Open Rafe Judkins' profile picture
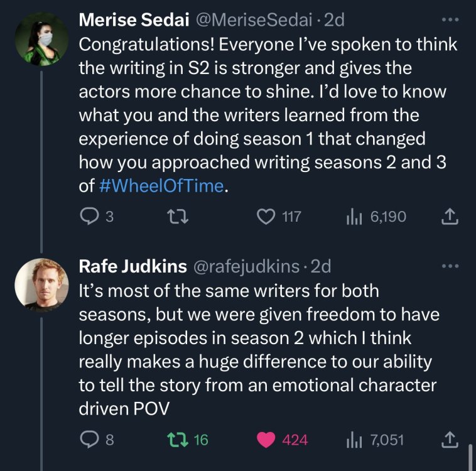476x471 pixels. pos(41,283)
